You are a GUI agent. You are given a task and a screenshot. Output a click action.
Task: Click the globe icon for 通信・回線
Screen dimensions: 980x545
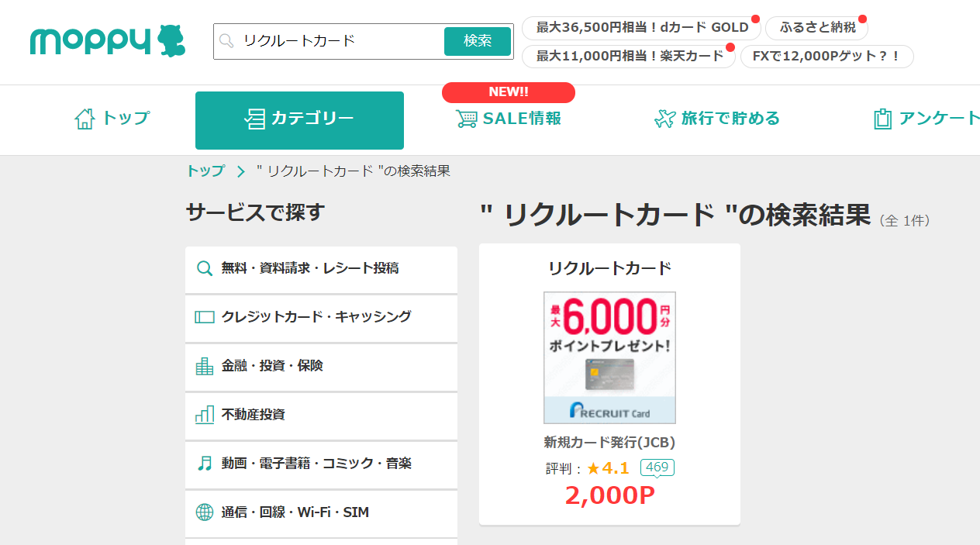click(x=205, y=512)
